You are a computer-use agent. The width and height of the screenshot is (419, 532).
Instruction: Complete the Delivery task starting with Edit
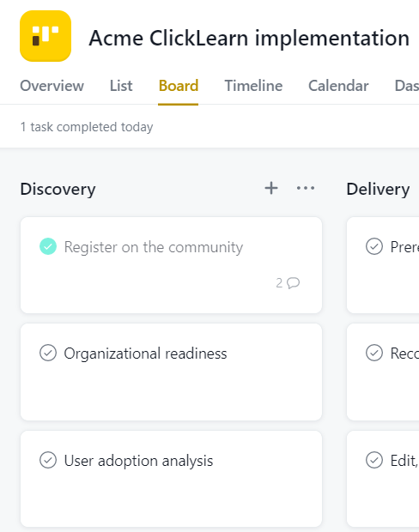click(x=374, y=460)
